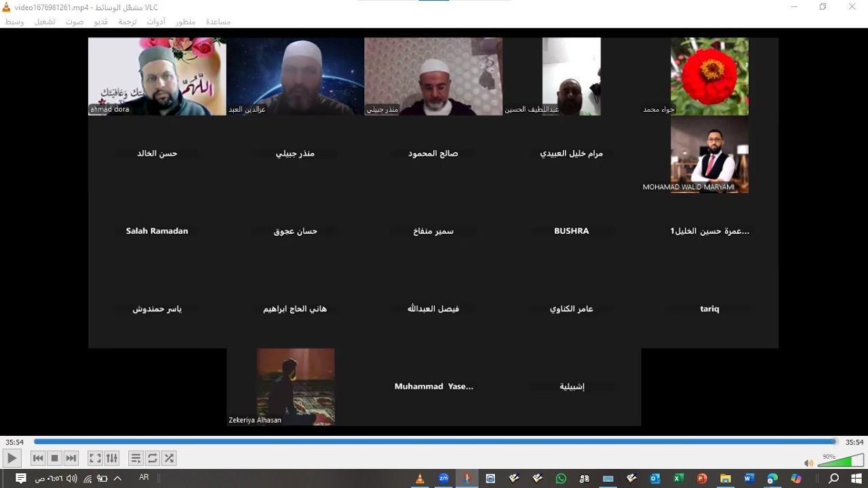Viewport: 868px width, 488px height.
Task: Click participant name صالح المحمود
Action: [x=433, y=154]
